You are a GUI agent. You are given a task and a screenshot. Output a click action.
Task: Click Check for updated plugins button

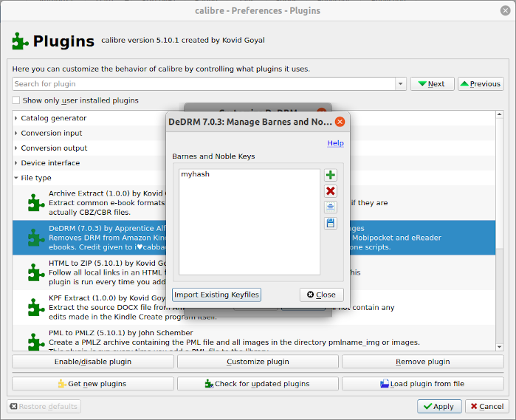[x=258, y=384]
